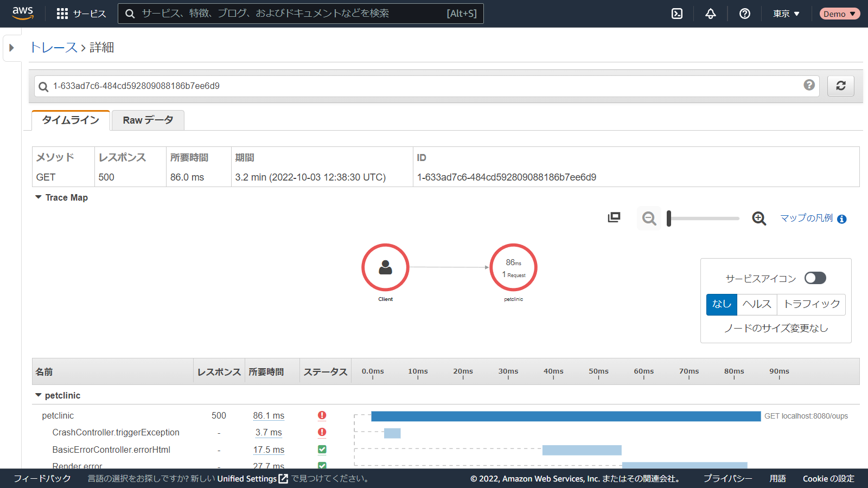Collapse the Trace Map section
Viewport: 868px width, 488px height.
(x=39, y=197)
